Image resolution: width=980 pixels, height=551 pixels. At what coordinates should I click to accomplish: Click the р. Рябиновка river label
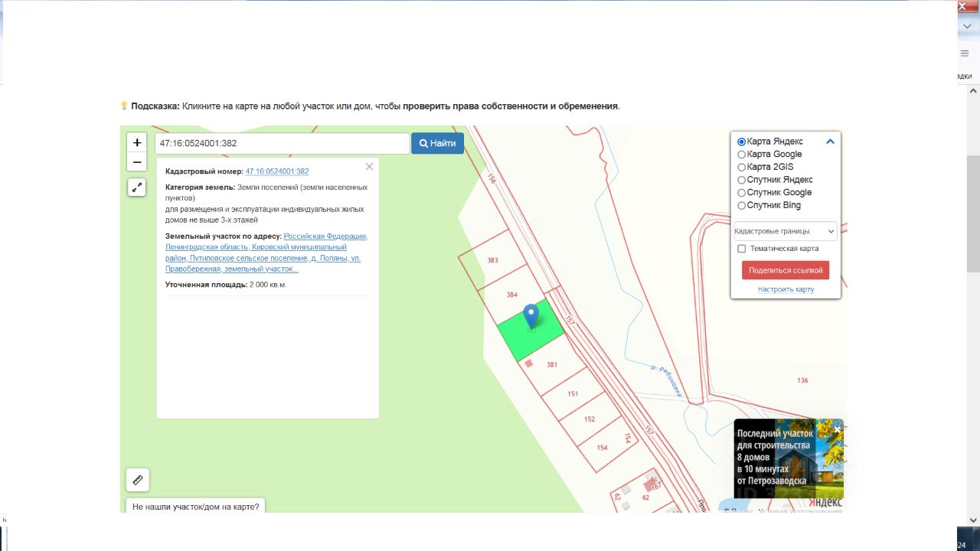[x=665, y=380]
